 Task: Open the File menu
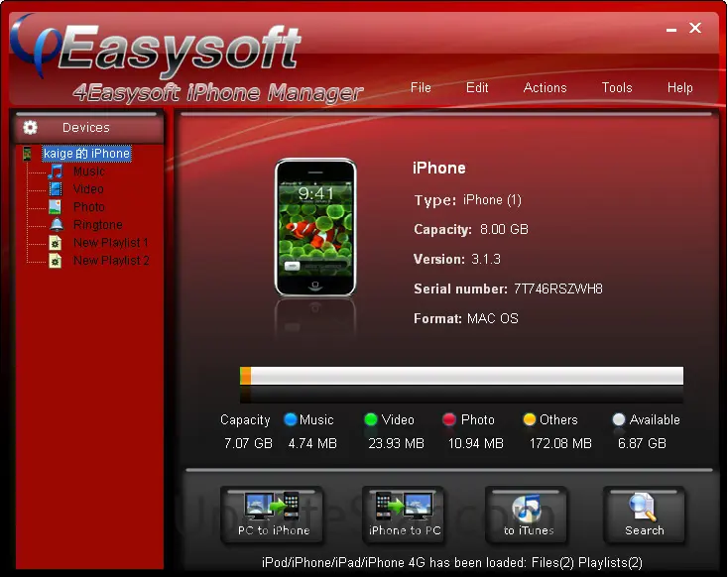click(x=421, y=87)
